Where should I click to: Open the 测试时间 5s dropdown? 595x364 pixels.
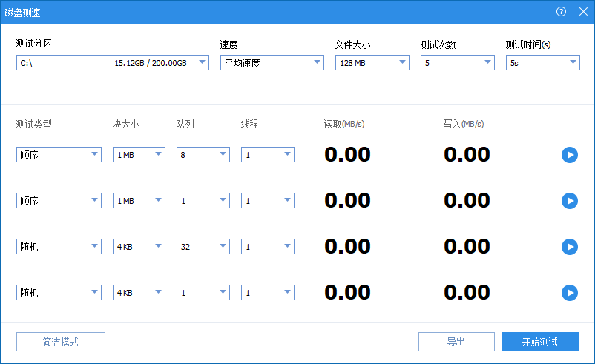(543, 62)
